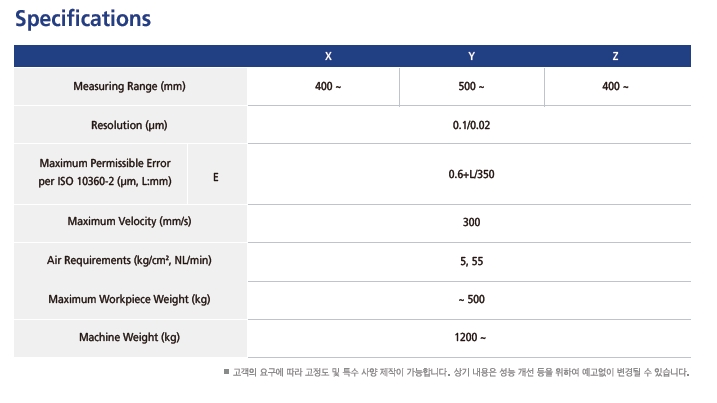Select the X column header
The width and height of the screenshot is (717, 403).
[328, 56]
